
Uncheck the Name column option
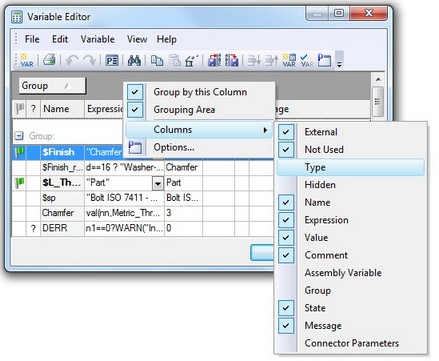tap(286, 202)
